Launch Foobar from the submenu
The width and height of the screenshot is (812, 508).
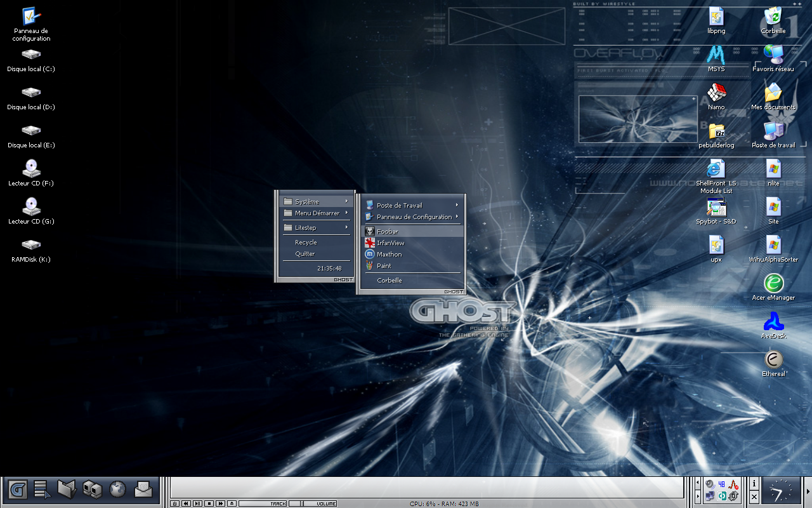tap(412, 231)
